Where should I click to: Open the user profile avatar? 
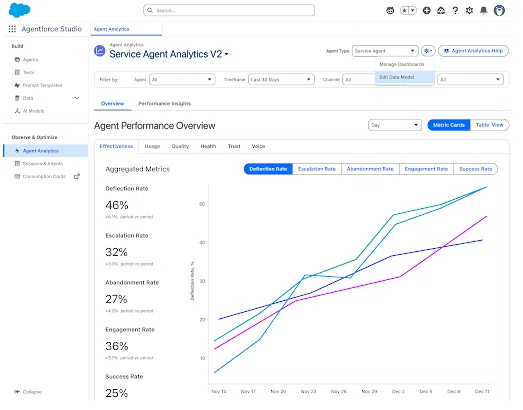pos(499,11)
